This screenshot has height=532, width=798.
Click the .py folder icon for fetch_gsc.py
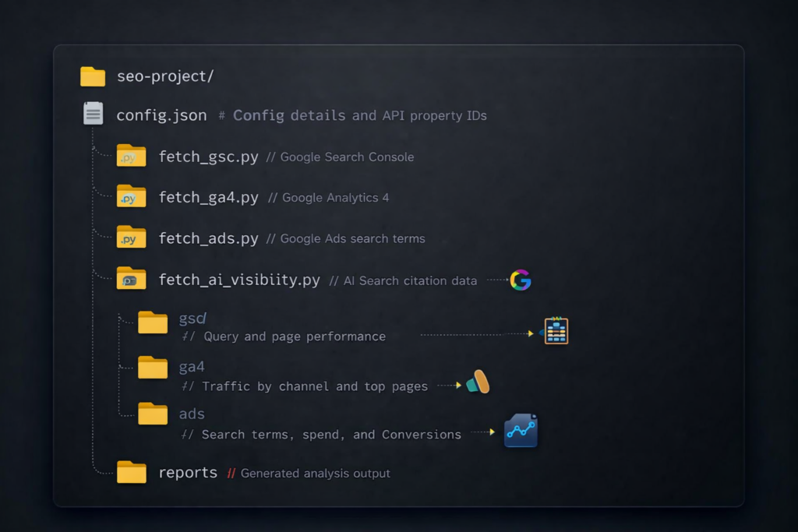tap(130, 156)
